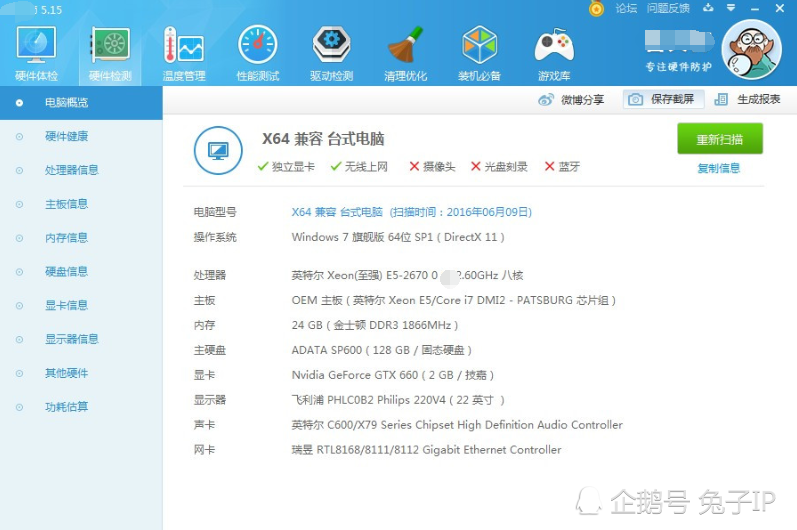Click the download icon in the title bar

708,8
